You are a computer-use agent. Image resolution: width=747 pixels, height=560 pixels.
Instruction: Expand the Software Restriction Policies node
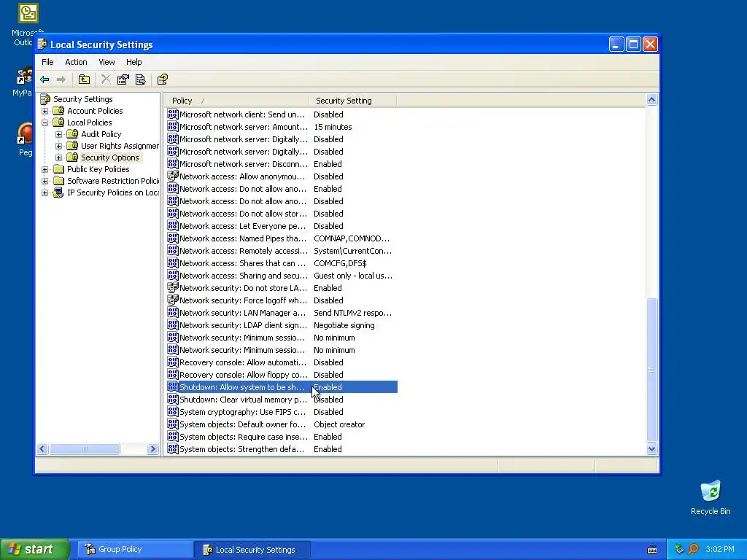(44, 181)
